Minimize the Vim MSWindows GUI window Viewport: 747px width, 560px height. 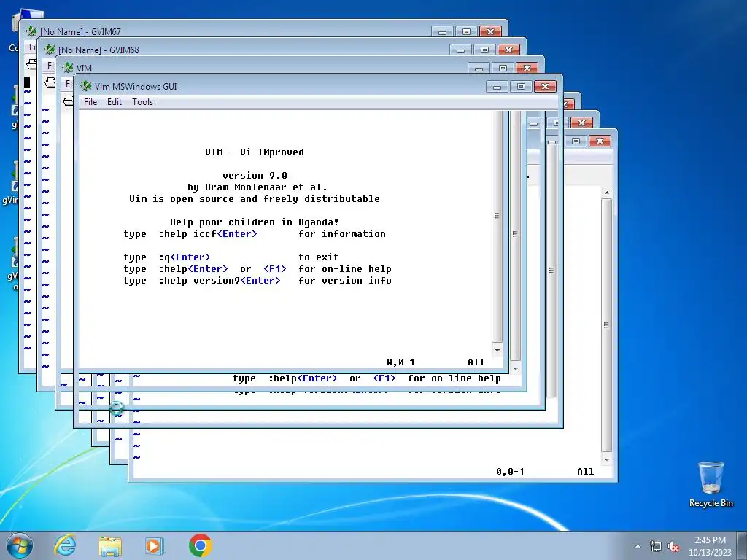497,86
